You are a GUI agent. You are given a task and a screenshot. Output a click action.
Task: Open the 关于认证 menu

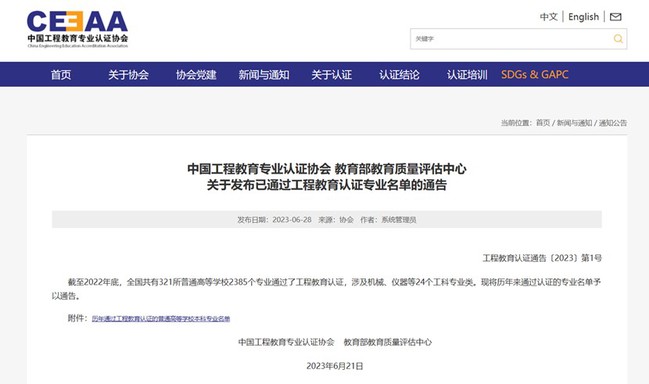332,74
